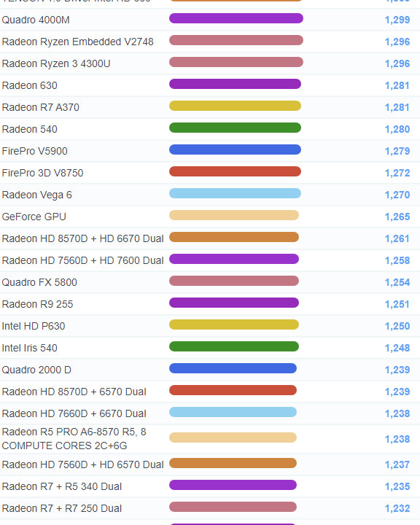Click score 1,254 for Quadro FX 5800

point(397,283)
